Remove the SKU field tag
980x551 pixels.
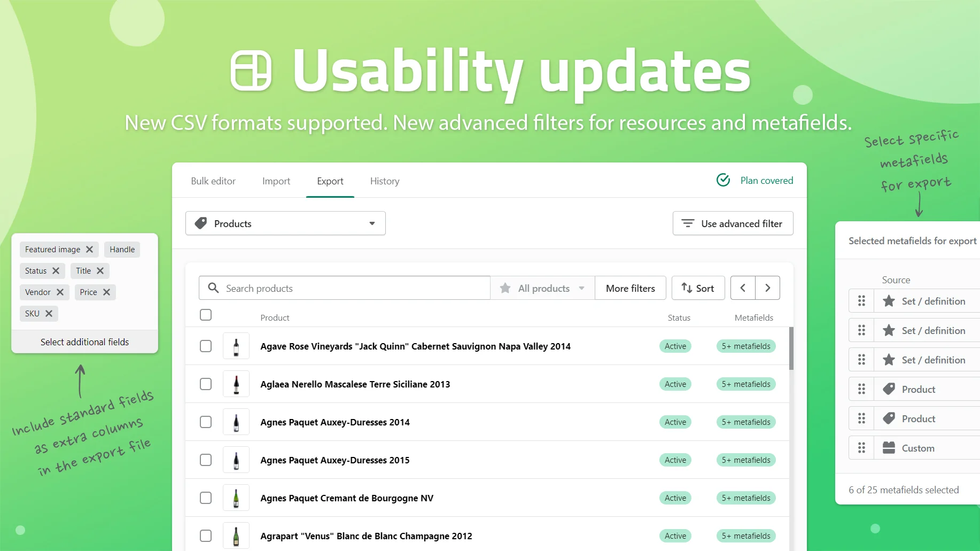(49, 314)
